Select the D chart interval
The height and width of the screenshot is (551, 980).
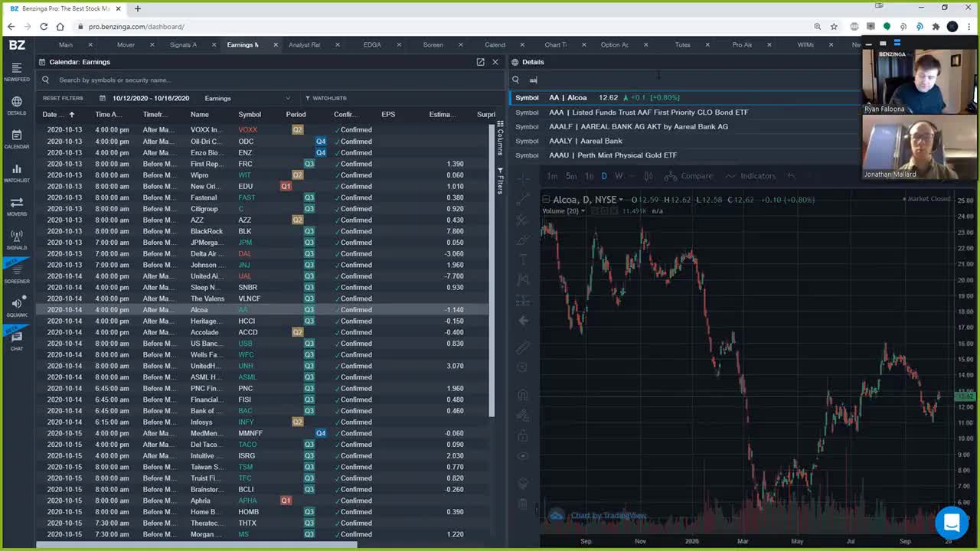click(604, 176)
